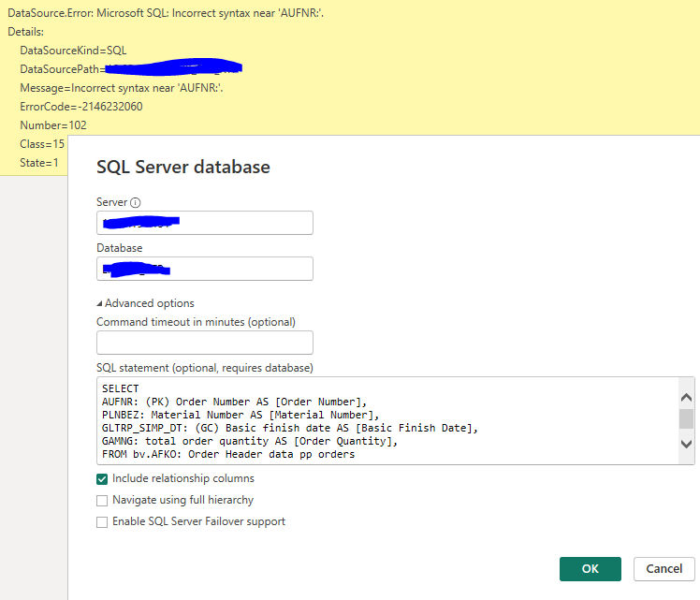Click the SELECT keyword in SQL statement
The width and height of the screenshot is (700, 600).
coord(121,388)
